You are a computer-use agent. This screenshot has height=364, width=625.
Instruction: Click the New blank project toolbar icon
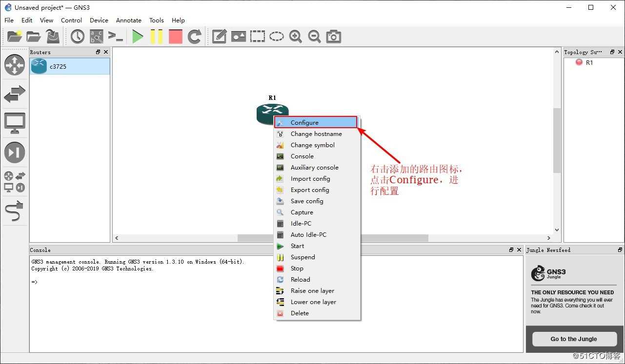tap(14, 37)
